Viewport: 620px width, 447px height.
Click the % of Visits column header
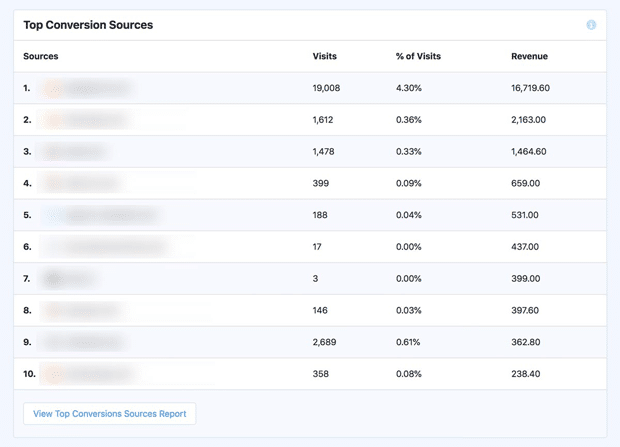pos(418,56)
